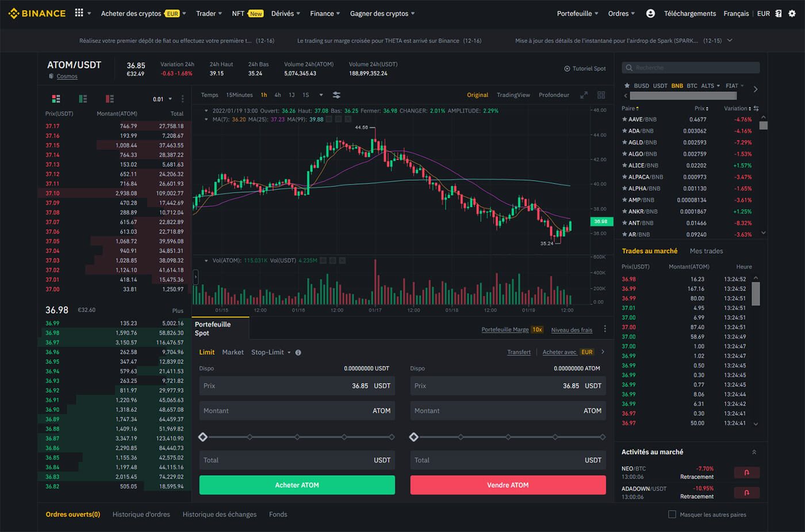Open multi-chart grid layout icon
Screen dimensions: 805x532
click(x=601, y=95)
